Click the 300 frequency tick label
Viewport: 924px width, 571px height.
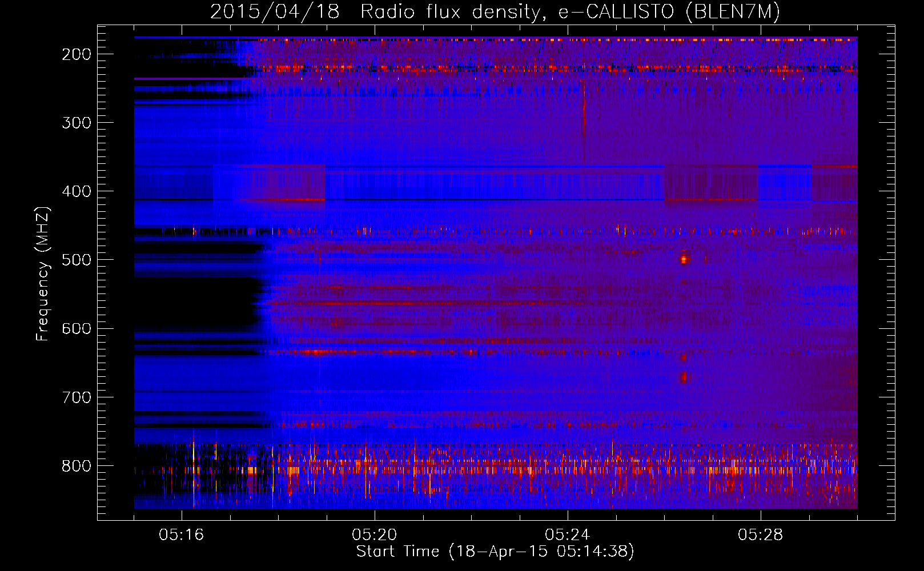pos(77,123)
